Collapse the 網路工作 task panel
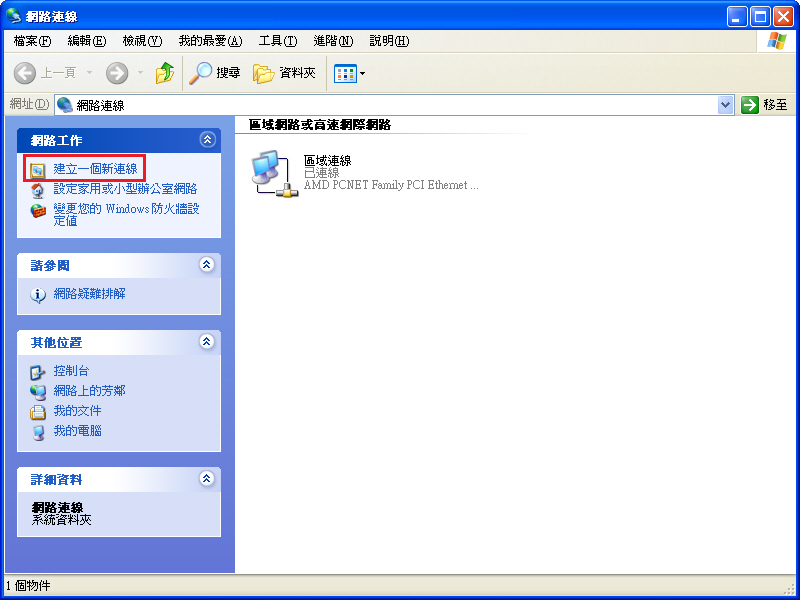Screen dimensions: 800x600 point(207,140)
